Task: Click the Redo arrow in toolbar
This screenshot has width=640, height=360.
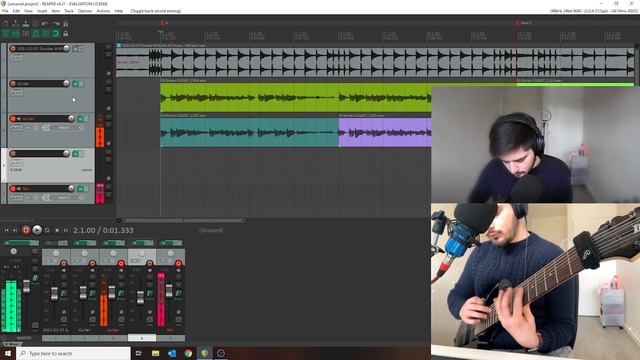Action: pyautogui.click(x=56, y=24)
